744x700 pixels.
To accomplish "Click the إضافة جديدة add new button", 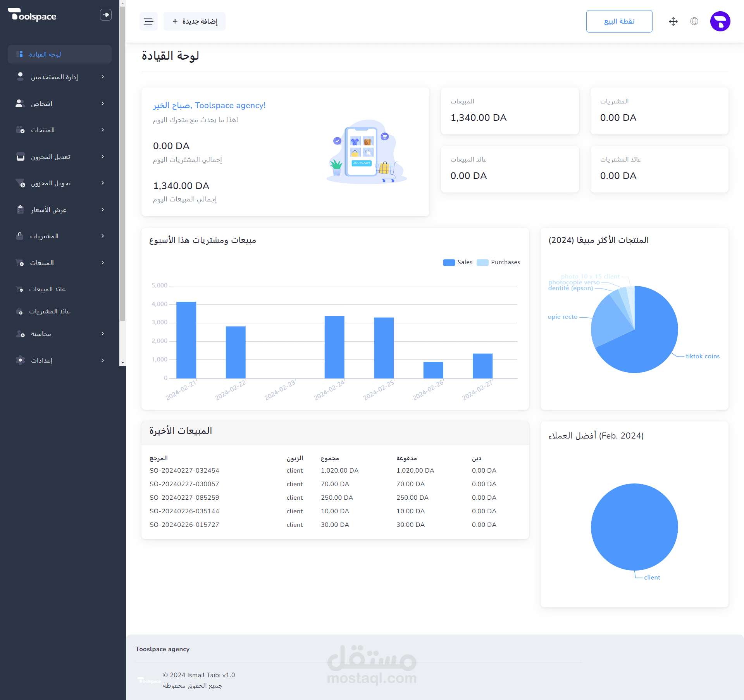I will pyautogui.click(x=195, y=21).
